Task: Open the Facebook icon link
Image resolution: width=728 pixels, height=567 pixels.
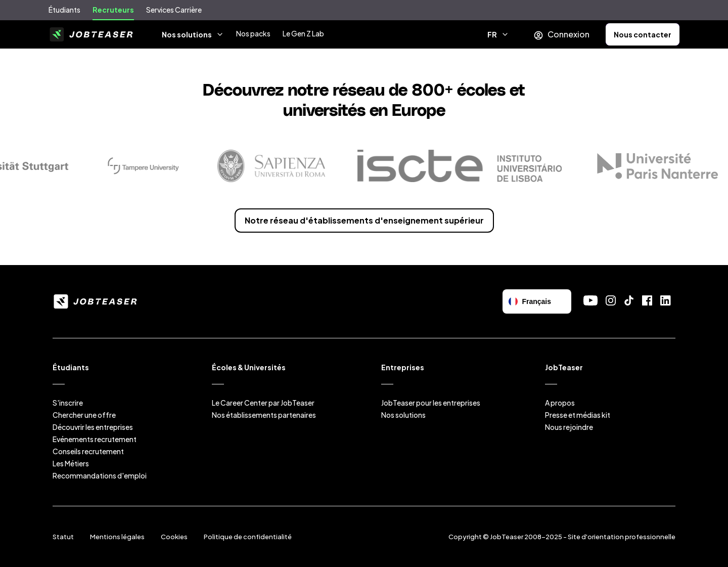Action: pyautogui.click(x=647, y=300)
